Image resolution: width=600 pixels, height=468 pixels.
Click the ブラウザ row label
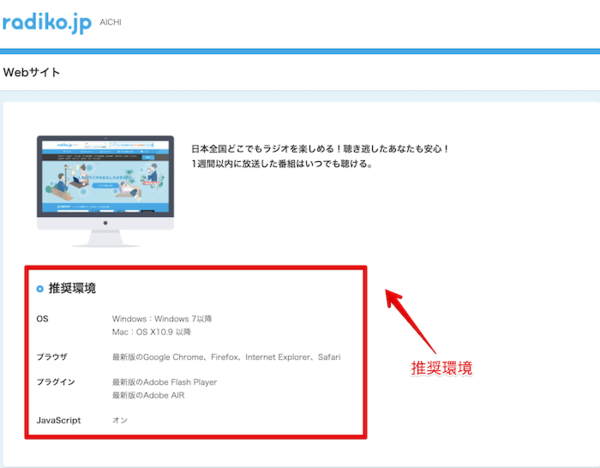[x=52, y=357]
